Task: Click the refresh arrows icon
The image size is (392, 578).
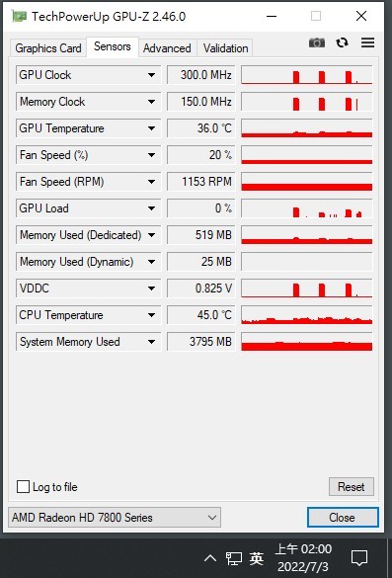Action: coord(342,42)
